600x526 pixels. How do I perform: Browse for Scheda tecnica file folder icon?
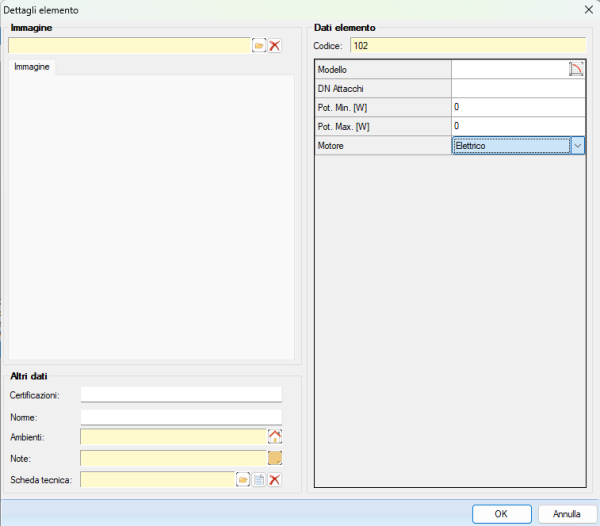tap(243, 480)
